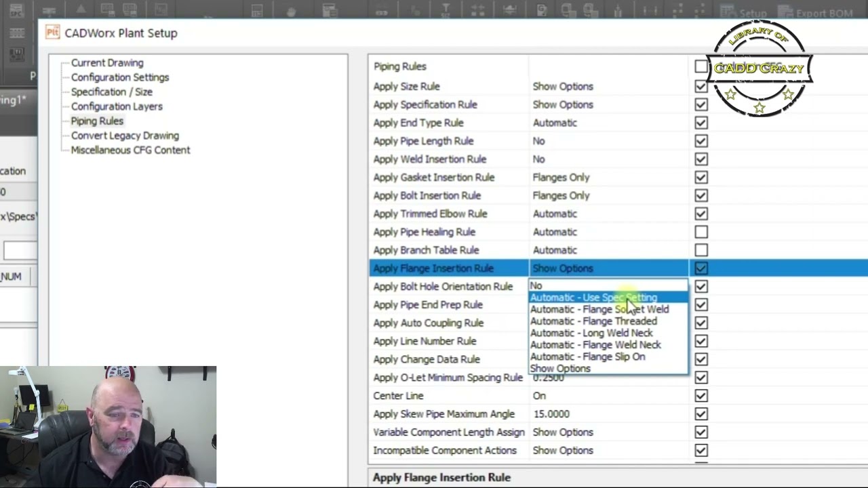Uncheck the Apply Change Data Rule checkbox
Image resolution: width=868 pixels, height=488 pixels.
701,359
